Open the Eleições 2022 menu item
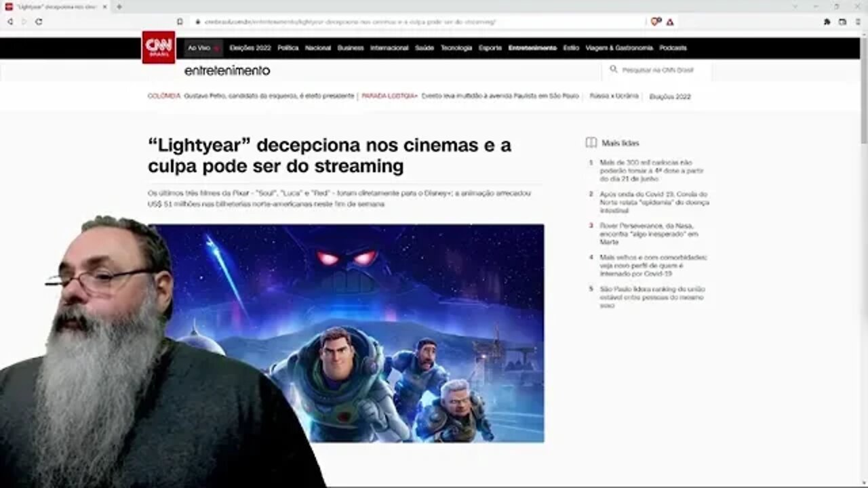This screenshot has height=488, width=868. point(250,48)
